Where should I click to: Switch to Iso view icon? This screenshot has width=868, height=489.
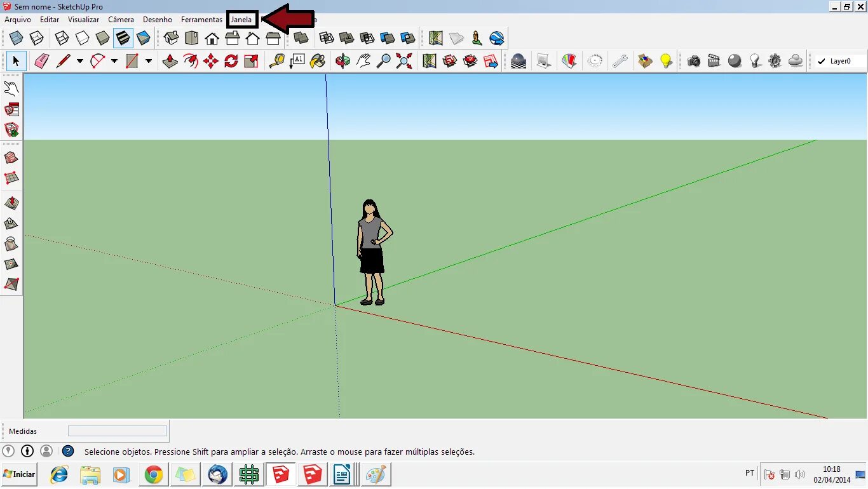click(172, 38)
